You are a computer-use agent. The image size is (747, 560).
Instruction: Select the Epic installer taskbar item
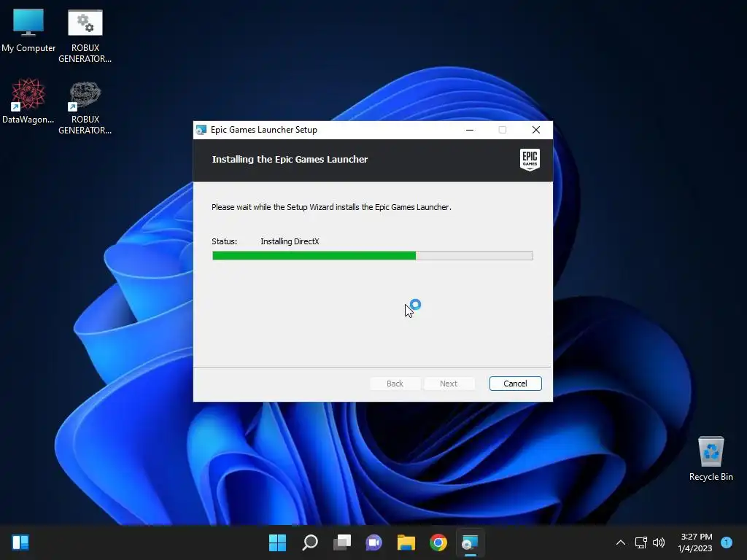(x=471, y=542)
